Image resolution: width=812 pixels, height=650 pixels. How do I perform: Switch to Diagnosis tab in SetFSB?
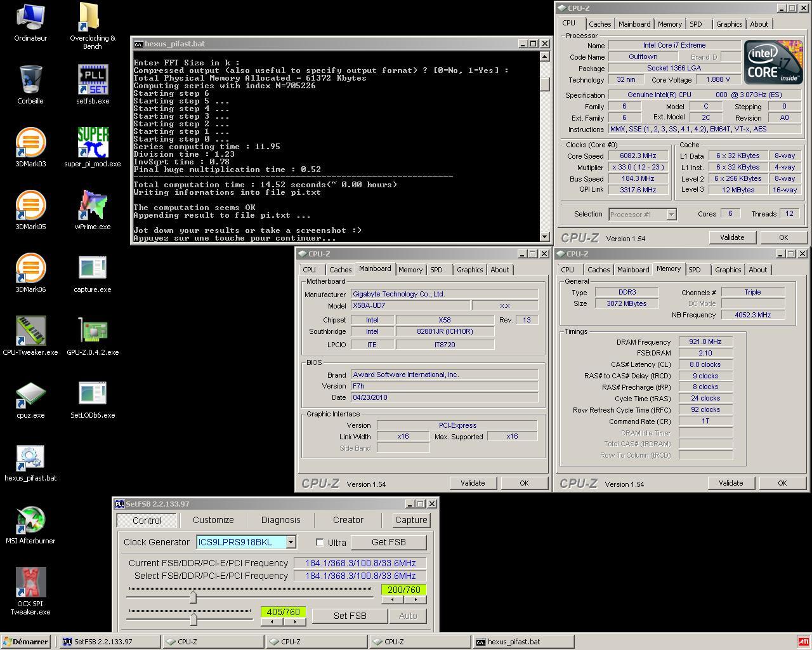pos(280,520)
